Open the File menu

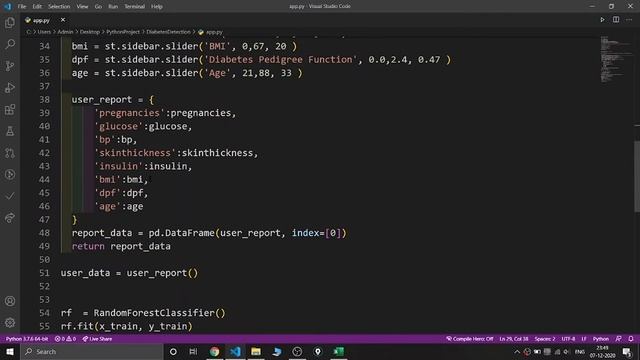pos(22,6)
